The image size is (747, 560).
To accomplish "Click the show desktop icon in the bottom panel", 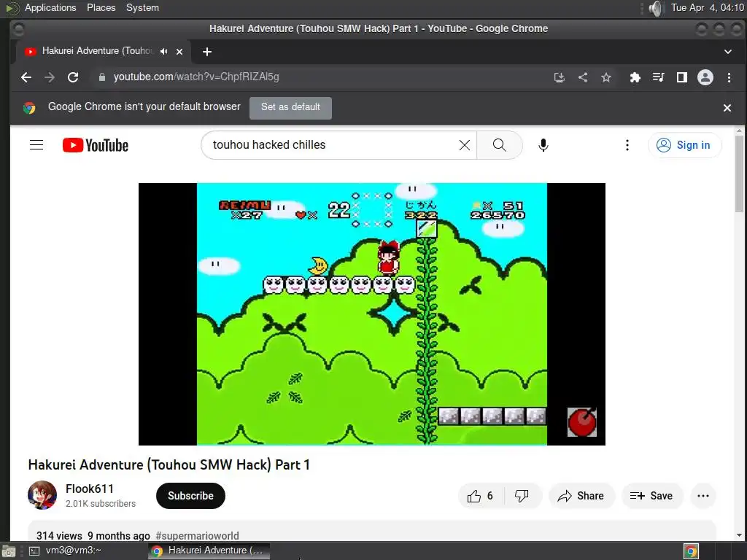I will (x=9, y=551).
